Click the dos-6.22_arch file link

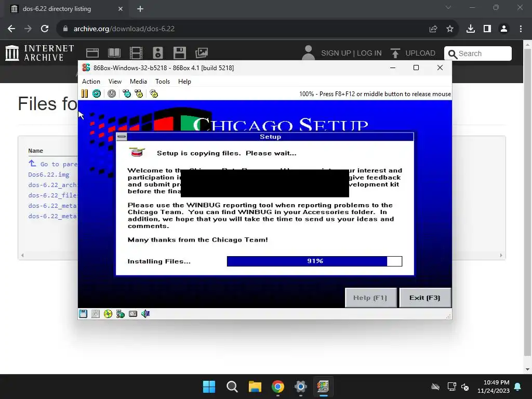(x=53, y=185)
